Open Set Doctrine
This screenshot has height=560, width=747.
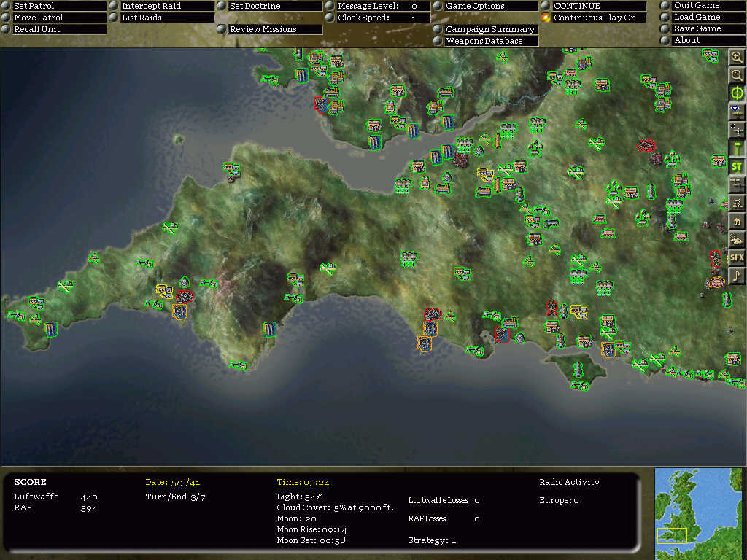tap(270, 6)
